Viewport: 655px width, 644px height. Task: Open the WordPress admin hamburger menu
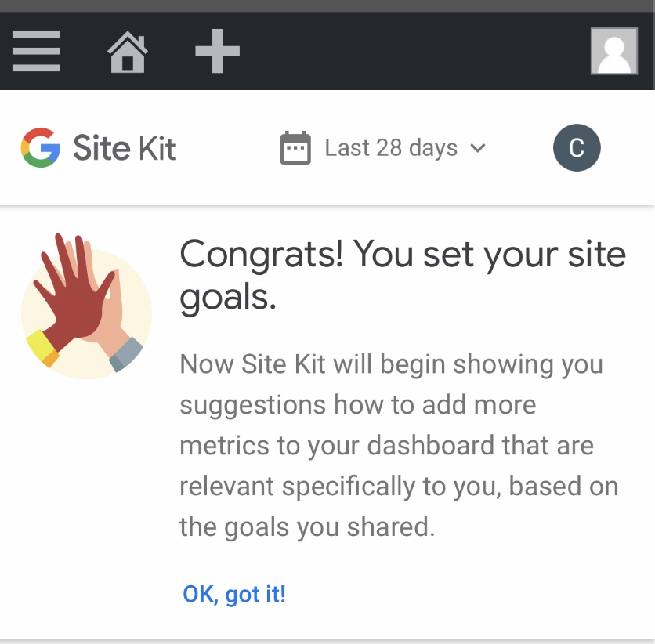coord(36,51)
